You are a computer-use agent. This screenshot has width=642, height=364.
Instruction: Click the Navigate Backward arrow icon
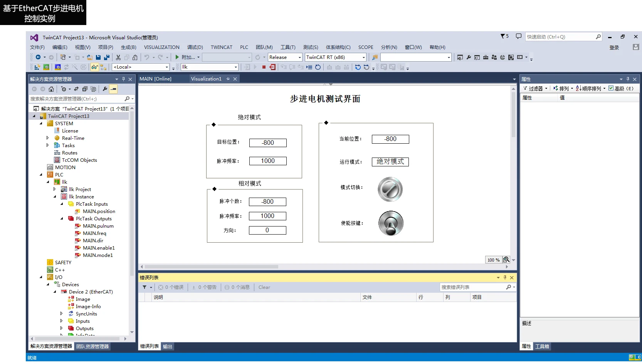38,57
